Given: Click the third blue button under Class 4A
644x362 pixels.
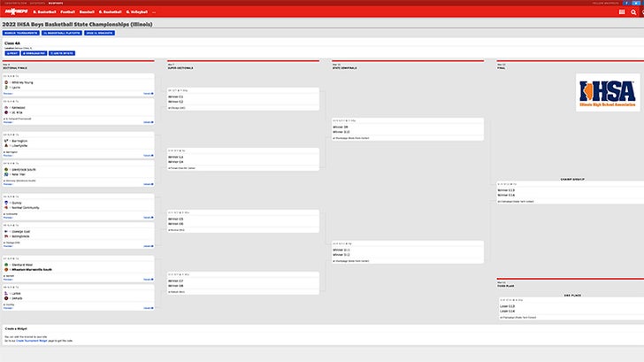Looking at the screenshot, I should pos(62,53).
